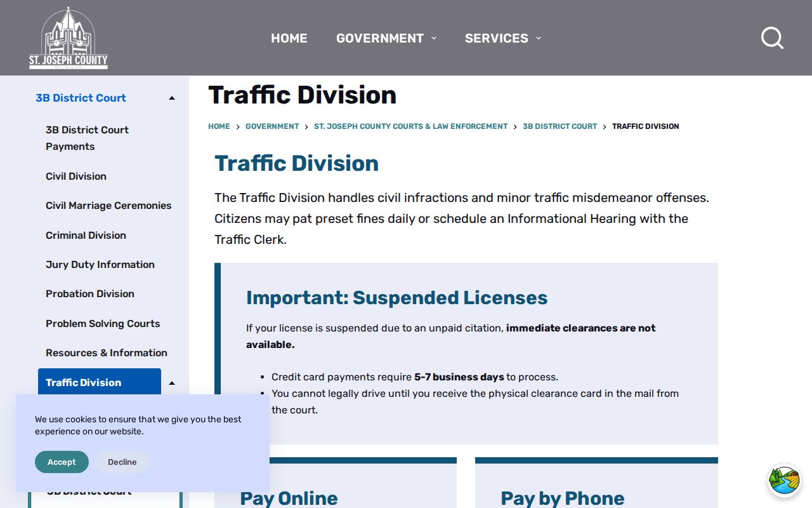The image size is (812, 508).
Task: Click the '5-7 business days' bold text
Action: point(459,377)
